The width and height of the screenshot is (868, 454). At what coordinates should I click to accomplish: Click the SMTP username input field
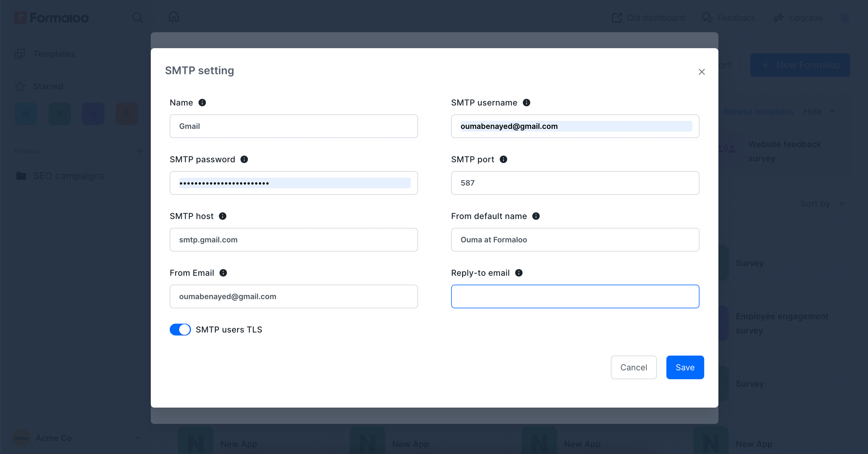pyautogui.click(x=575, y=126)
